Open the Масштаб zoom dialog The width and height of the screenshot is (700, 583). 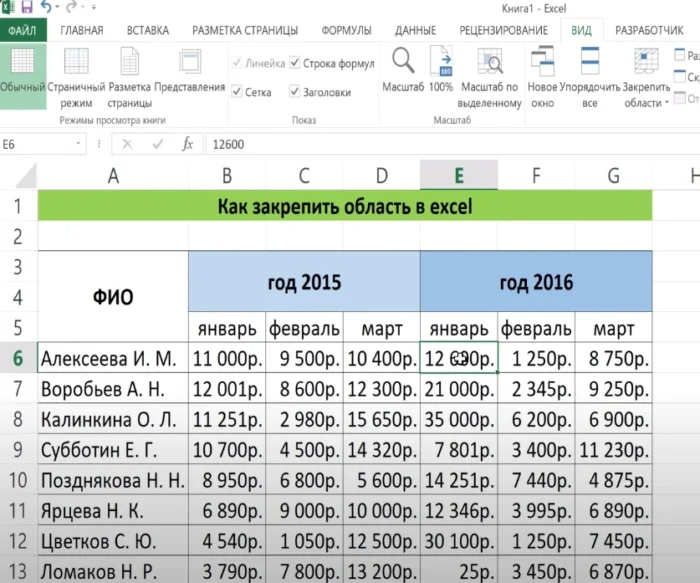(x=403, y=66)
